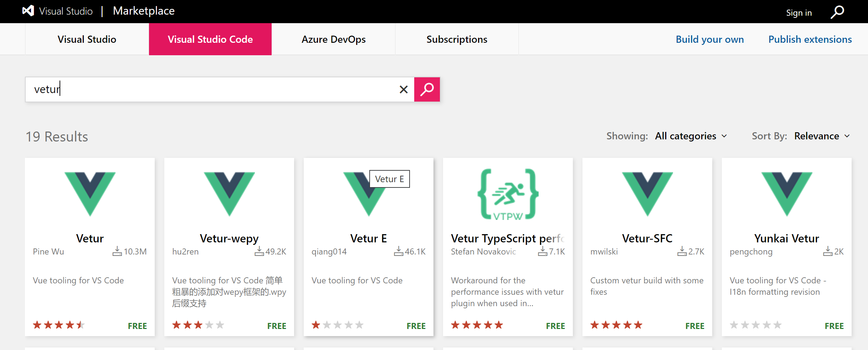Click the download icon beside 49.2K
868x350 pixels.
click(259, 251)
